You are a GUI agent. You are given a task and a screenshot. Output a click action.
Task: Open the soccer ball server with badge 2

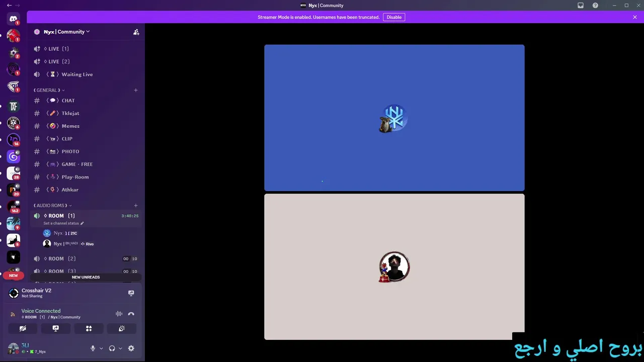pos(14,53)
